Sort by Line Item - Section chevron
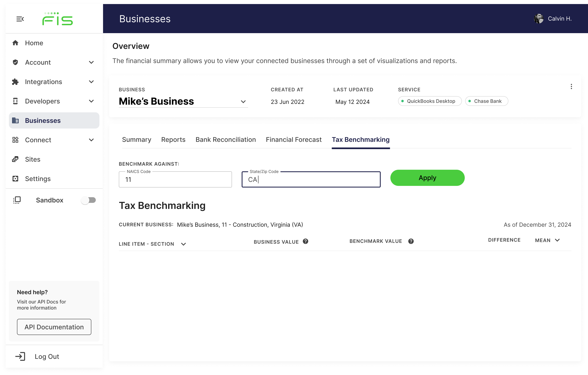The image size is (588, 375). pos(183,244)
